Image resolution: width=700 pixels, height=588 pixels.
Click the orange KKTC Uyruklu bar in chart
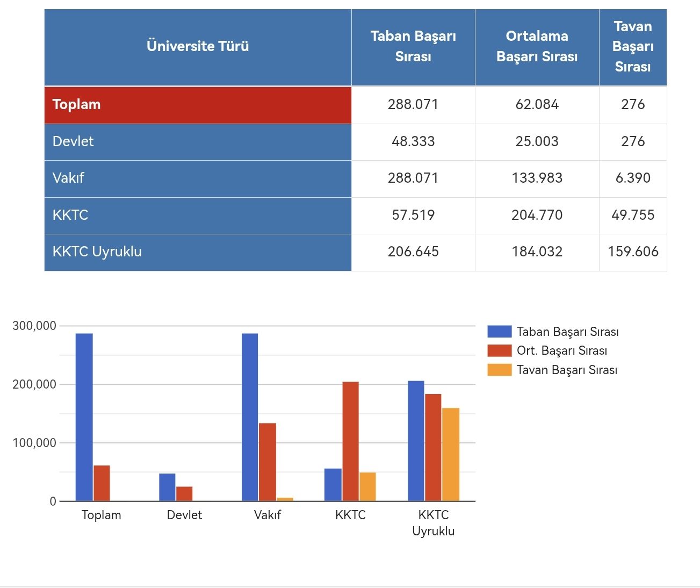451,455
